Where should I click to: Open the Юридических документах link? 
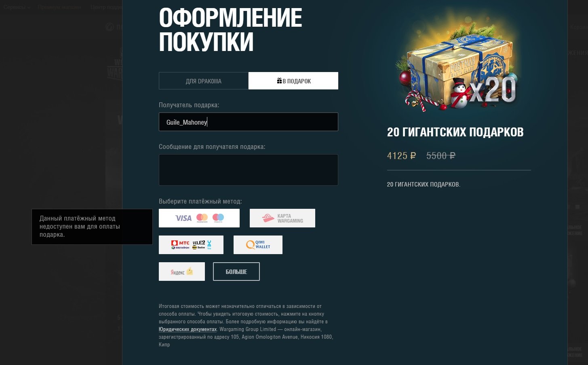188,329
